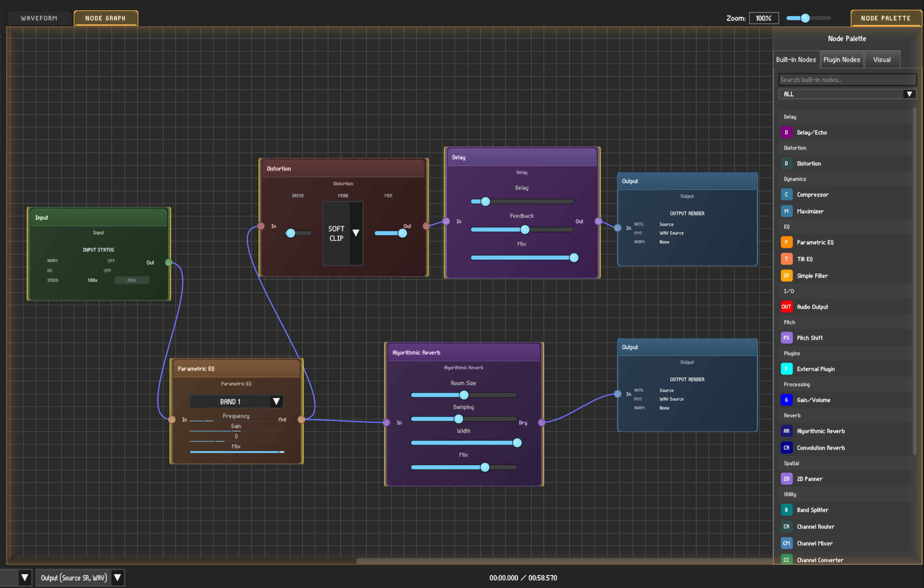Click the Audio Output OUT icon
The height and width of the screenshot is (588, 924).
(786, 307)
